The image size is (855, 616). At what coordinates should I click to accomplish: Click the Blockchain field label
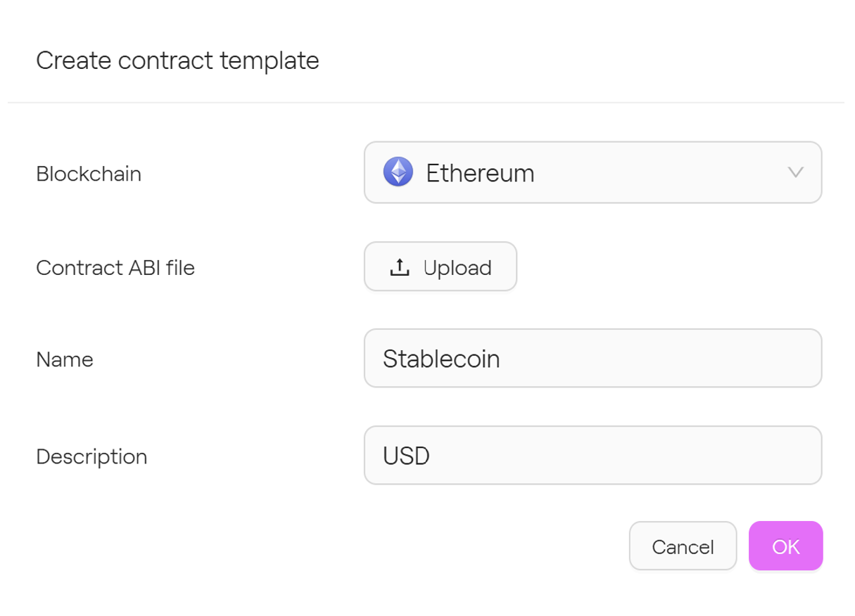coord(89,174)
